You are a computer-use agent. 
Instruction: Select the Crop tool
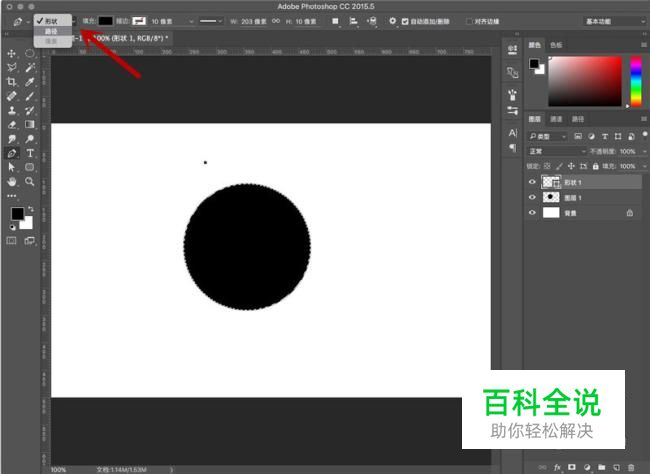click(12, 82)
